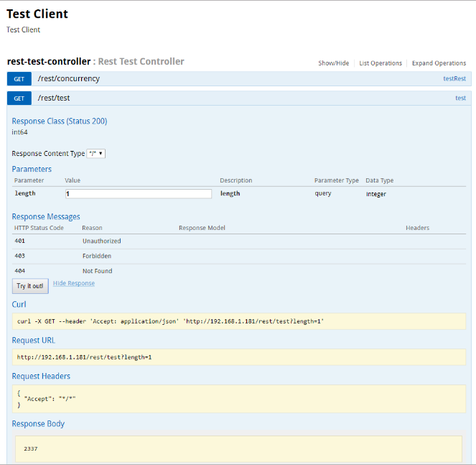Click the Response Class (Status 200) heading
This screenshot has height=465, width=476.
tap(60, 121)
